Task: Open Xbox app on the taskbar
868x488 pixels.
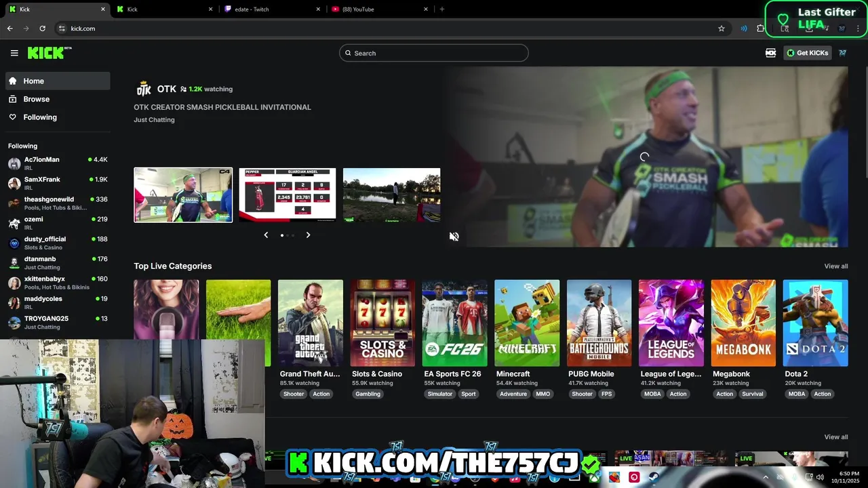Action: pos(594,477)
